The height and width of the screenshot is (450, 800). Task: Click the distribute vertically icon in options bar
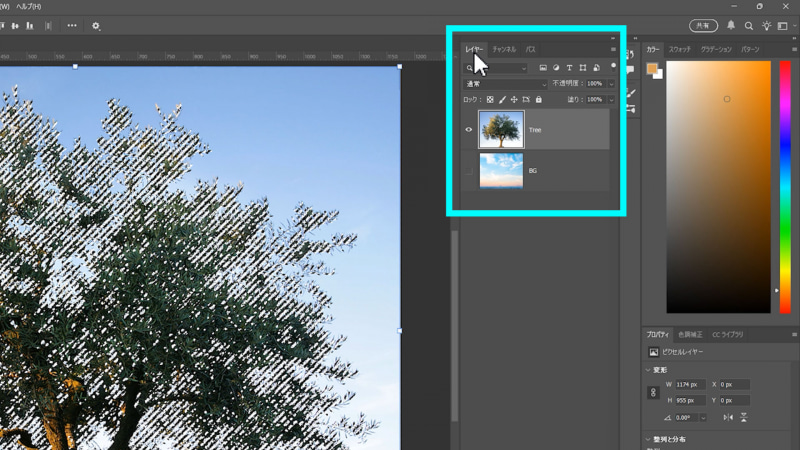[x=48, y=26]
